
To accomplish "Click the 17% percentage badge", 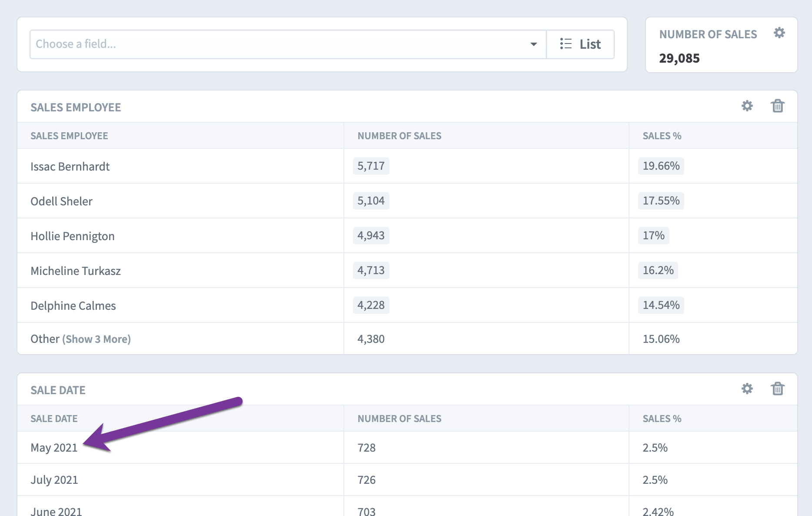I will (x=654, y=235).
